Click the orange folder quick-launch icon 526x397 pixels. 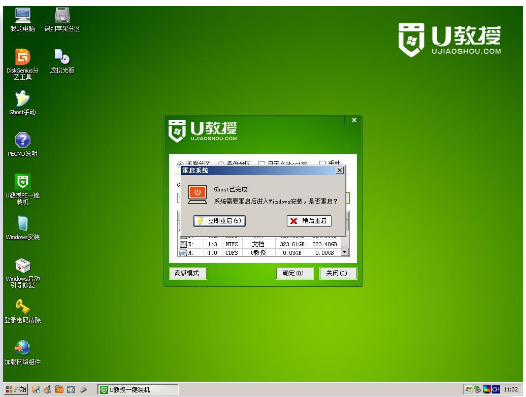59,389
